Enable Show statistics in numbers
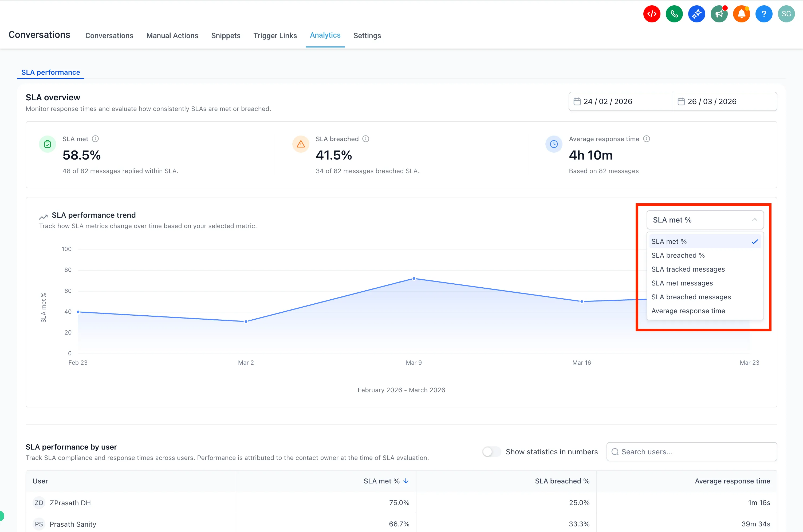 pos(491,452)
